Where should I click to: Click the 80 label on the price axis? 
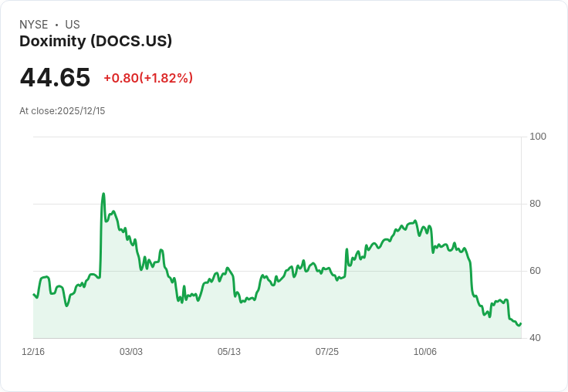point(535,204)
